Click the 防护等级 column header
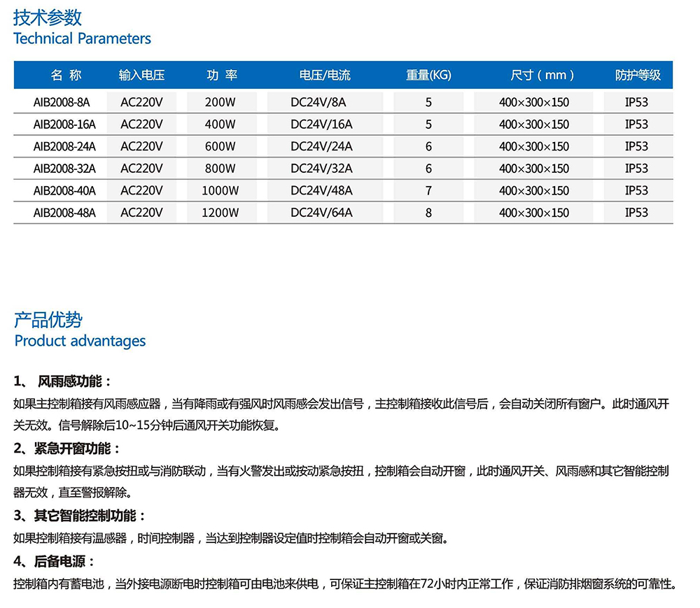Image resolution: width=700 pixels, height=608 pixels. coord(637,76)
